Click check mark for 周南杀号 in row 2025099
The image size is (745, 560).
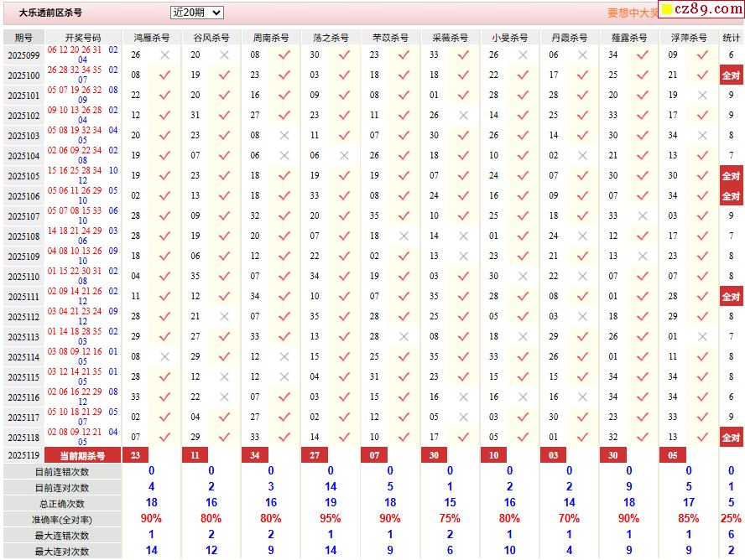tap(284, 55)
